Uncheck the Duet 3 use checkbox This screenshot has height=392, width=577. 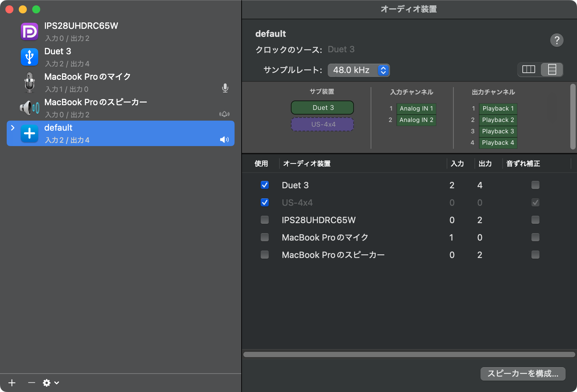click(265, 185)
